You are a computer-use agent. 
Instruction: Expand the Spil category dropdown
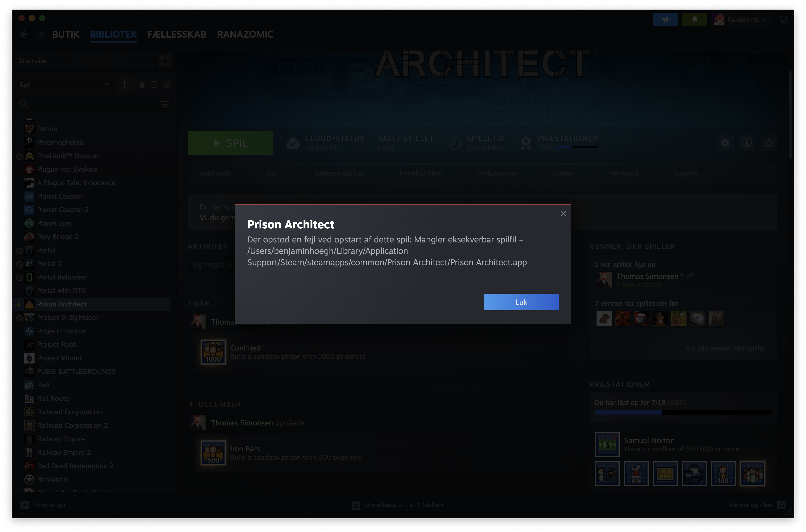coord(107,84)
